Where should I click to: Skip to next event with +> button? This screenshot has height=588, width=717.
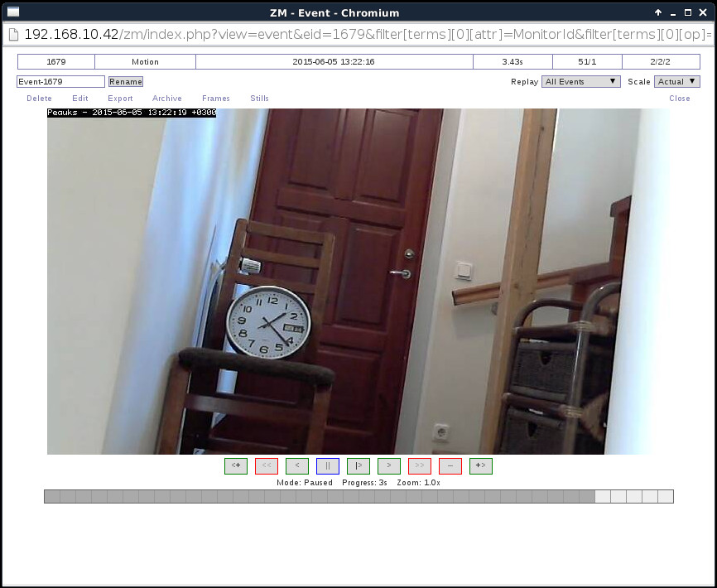(481, 465)
